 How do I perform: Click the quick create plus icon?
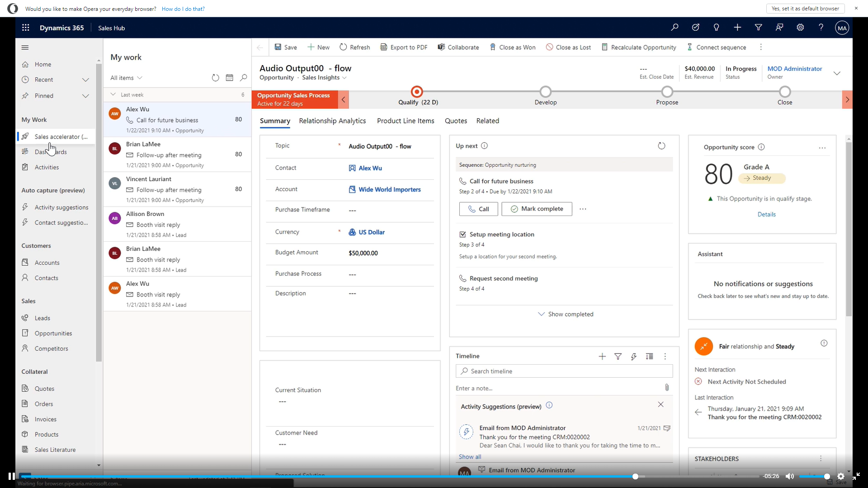tap(737, 28)
